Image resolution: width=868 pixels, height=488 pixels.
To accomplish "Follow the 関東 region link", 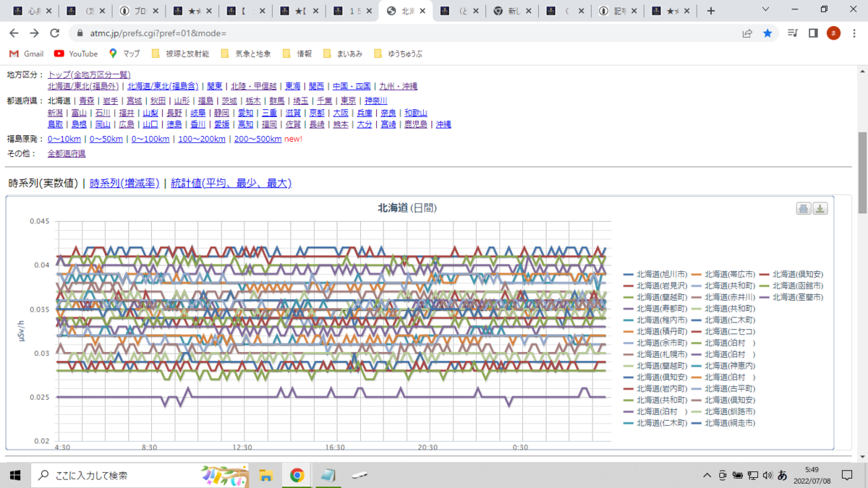I will [x=214, y=86].
